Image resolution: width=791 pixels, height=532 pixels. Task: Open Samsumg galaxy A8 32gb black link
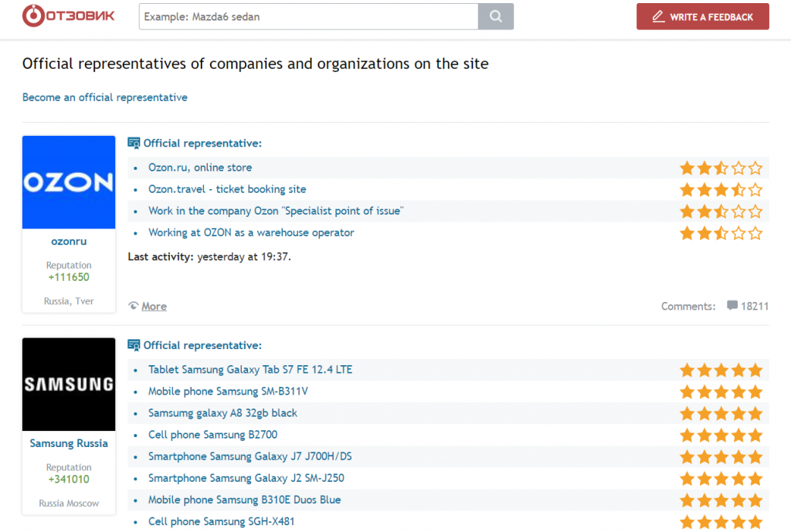click(x=222, y=413)
